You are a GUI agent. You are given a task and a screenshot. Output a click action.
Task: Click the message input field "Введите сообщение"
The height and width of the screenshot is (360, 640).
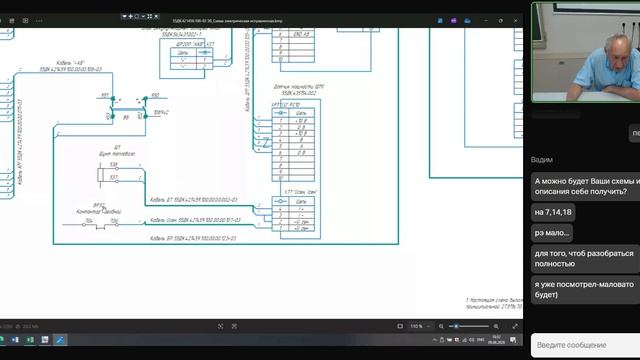(x=585, y=345)
